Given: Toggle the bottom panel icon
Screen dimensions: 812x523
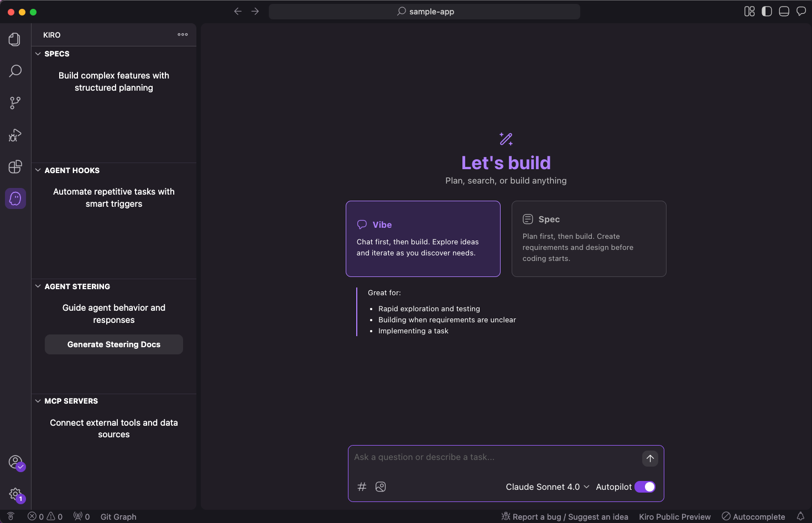Looking at the screenshot, I should 784,11.
